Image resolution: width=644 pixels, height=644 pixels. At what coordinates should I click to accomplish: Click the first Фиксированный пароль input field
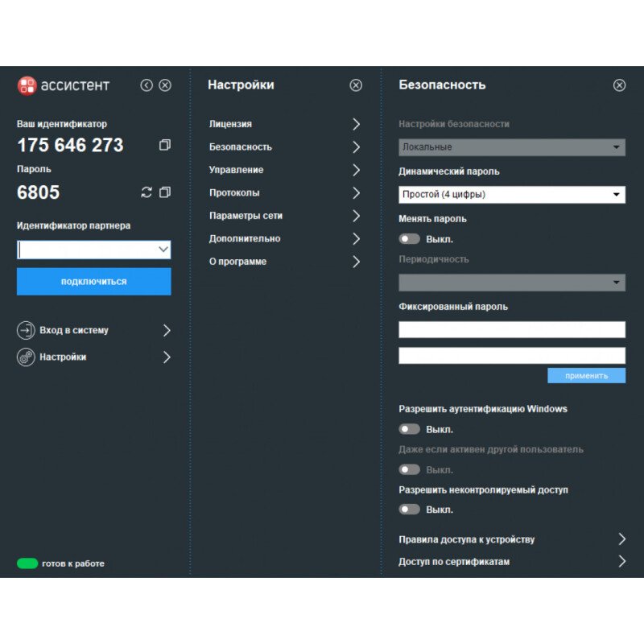pos(512,329)
